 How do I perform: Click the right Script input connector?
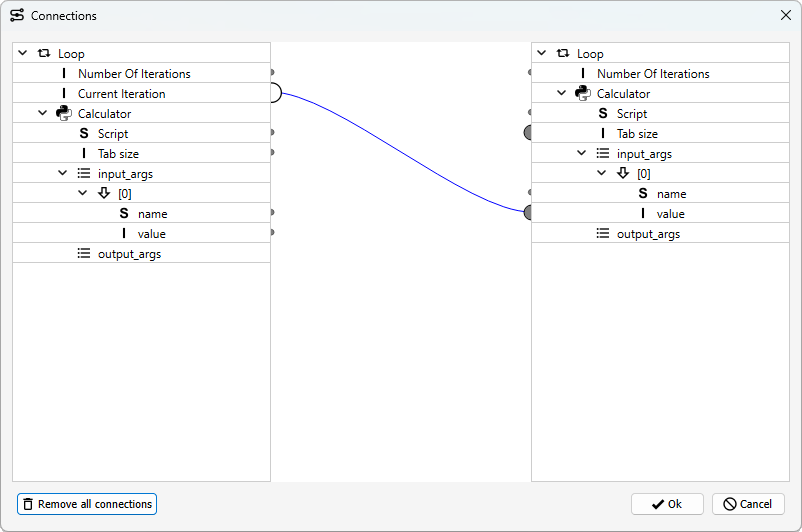[x=530, y=112]
